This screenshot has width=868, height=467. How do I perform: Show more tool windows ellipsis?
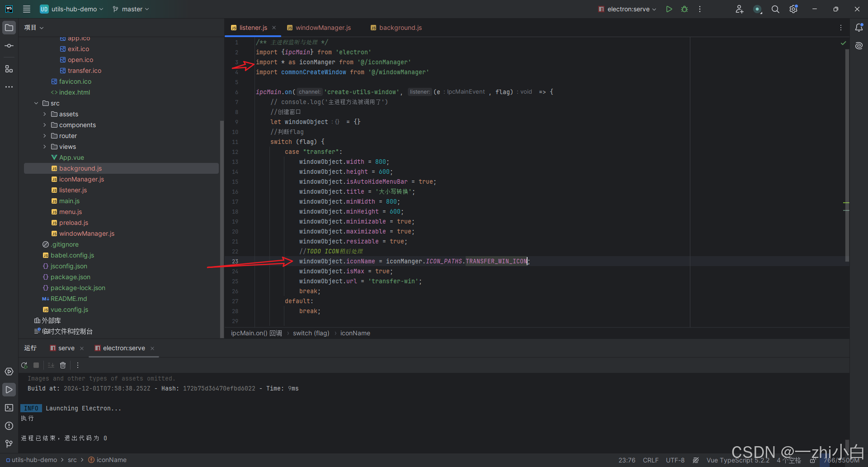pyautogui.click(x=9, y=86)
